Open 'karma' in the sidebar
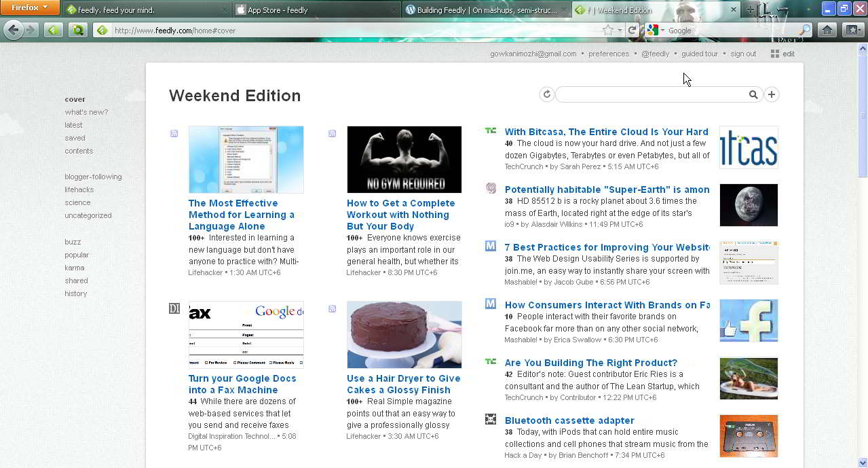 75,268
